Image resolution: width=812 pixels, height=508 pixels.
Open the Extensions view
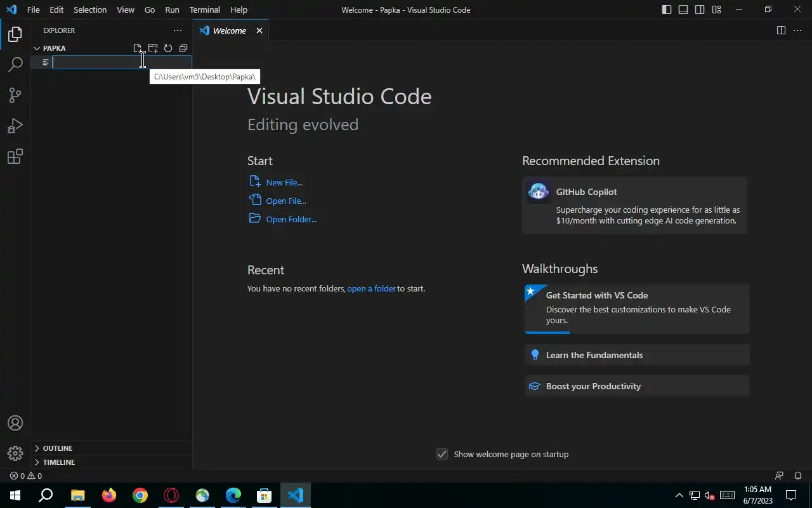coord(15,156)
